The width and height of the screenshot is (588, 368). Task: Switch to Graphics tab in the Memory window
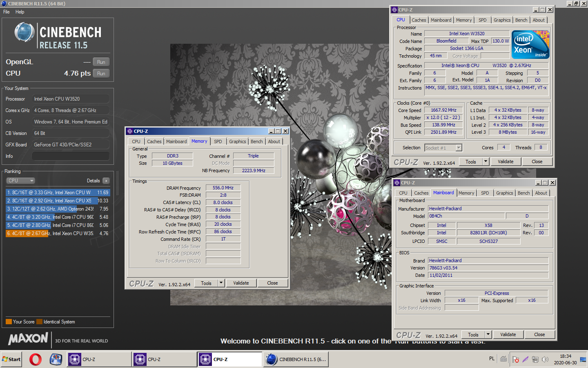point(237,141)
